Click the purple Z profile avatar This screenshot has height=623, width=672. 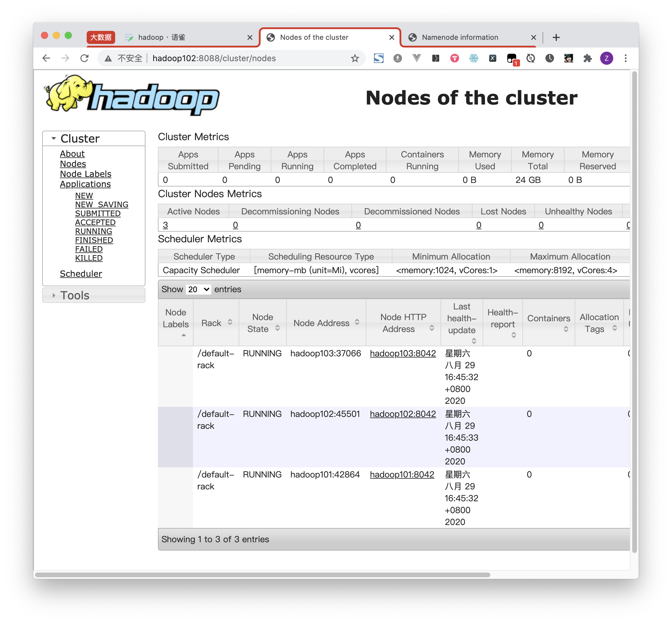click(606, 58)
